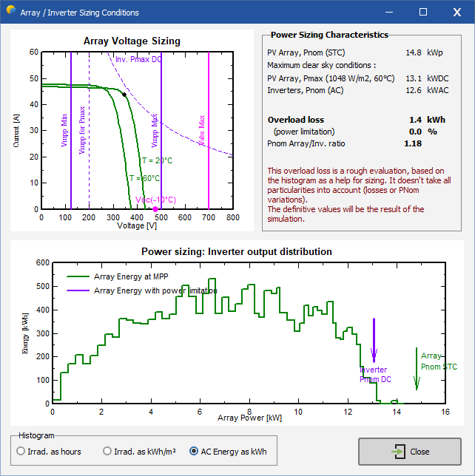Minimize the sizing conditions window
The height and width of the screenshot is (476, 475).
pos(389,13)
